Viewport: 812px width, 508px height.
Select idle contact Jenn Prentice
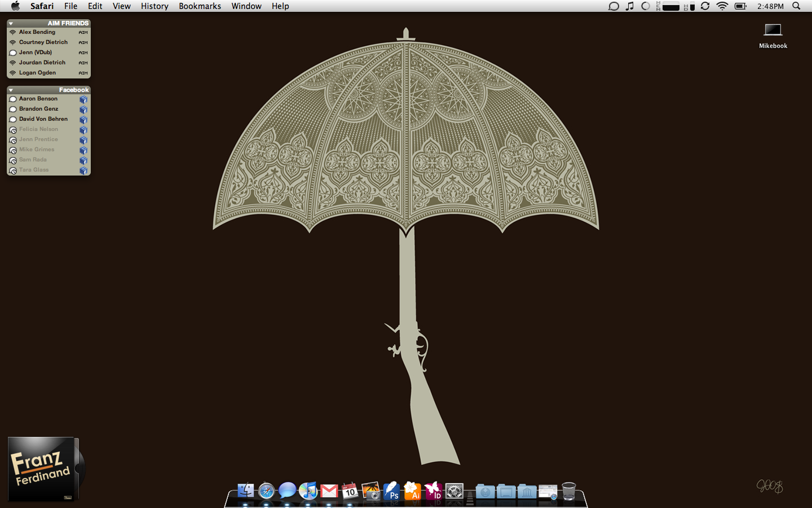[x=48, y=139]
